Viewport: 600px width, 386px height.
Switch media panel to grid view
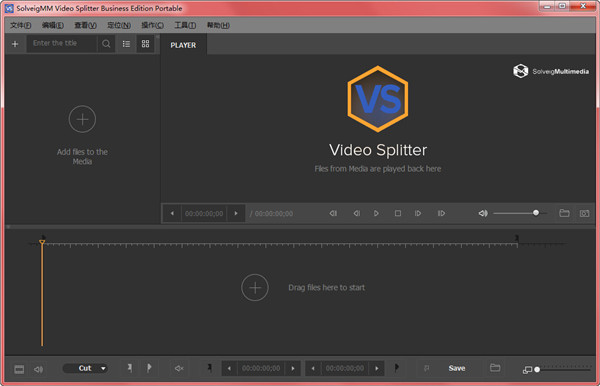145,44
